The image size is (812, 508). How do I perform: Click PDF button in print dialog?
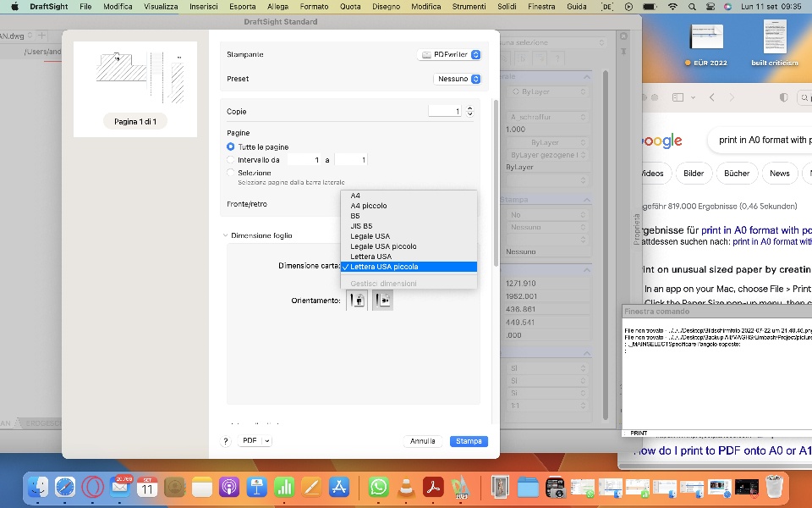click(x=250, y=440)
